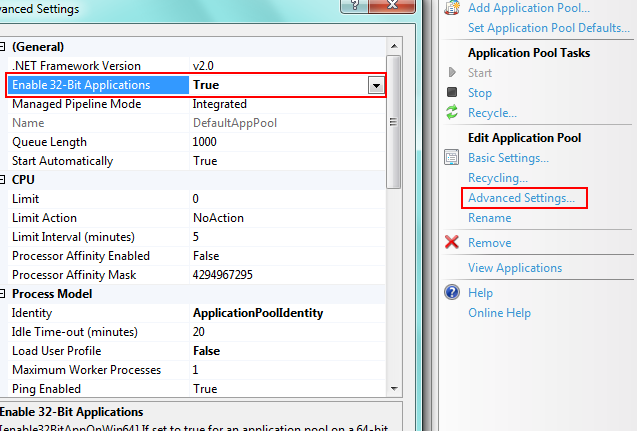
Task: Open Add Application Pool link
Action: tap(529, 8)
